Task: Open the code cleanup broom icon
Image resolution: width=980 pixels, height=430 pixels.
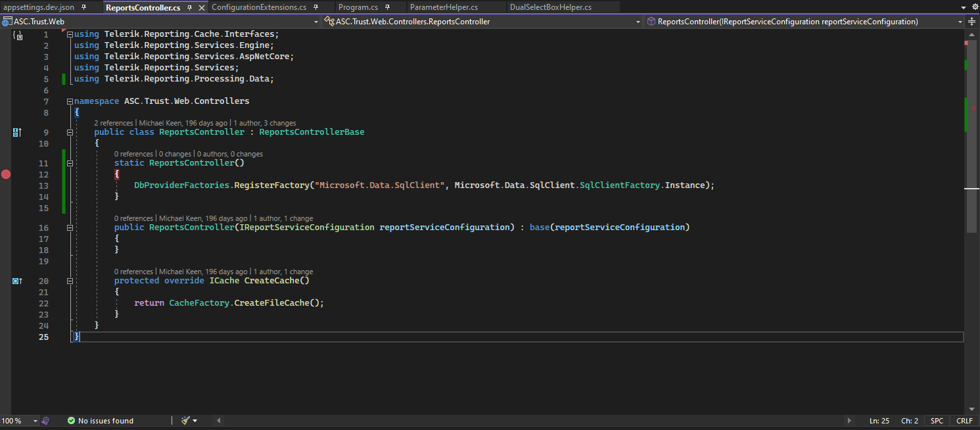Action: [186, 421]
